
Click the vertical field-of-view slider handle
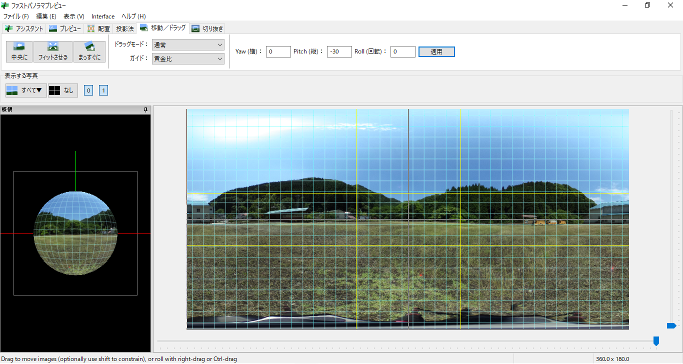[671, 326]
